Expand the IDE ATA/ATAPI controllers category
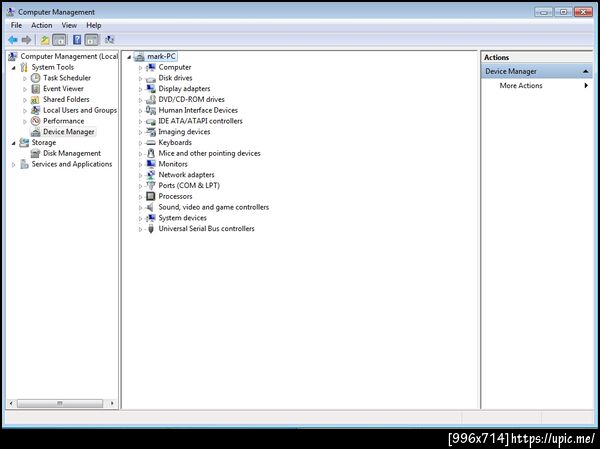Viewport: 600px width, 449px height. (140, 121)
